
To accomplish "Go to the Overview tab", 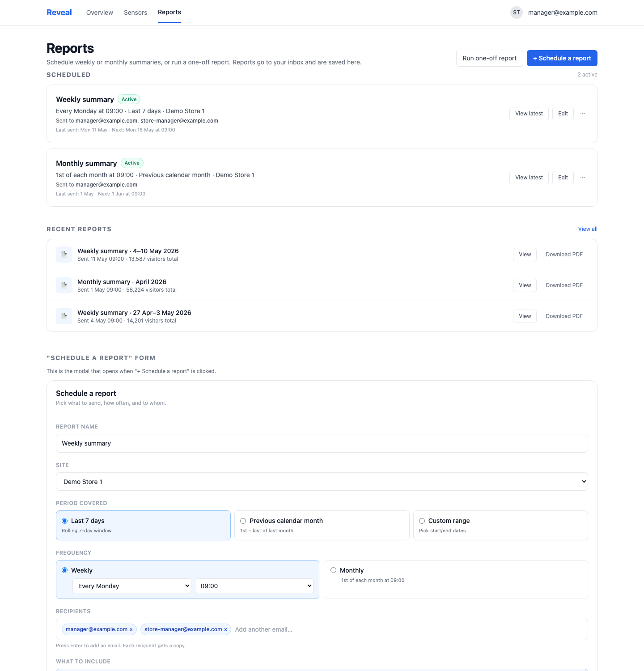I will coord(100,13).
